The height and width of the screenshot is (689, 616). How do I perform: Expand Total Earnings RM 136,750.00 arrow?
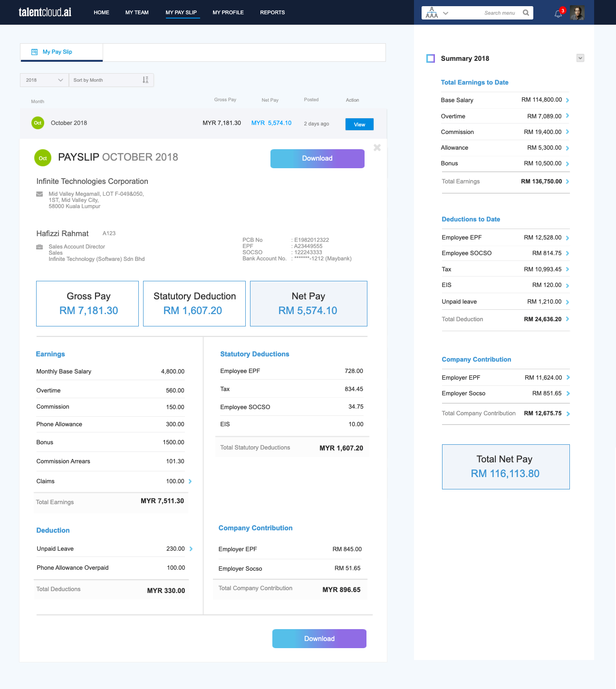click(568, 182)
